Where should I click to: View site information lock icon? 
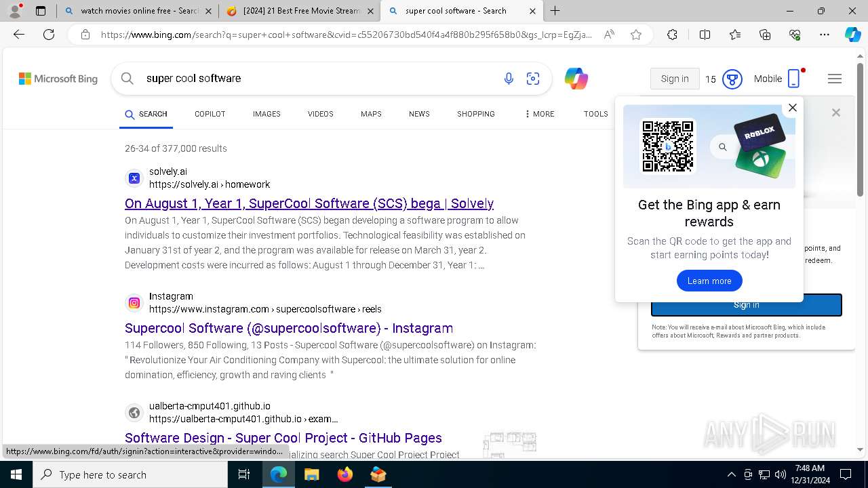tap(85, 35)
